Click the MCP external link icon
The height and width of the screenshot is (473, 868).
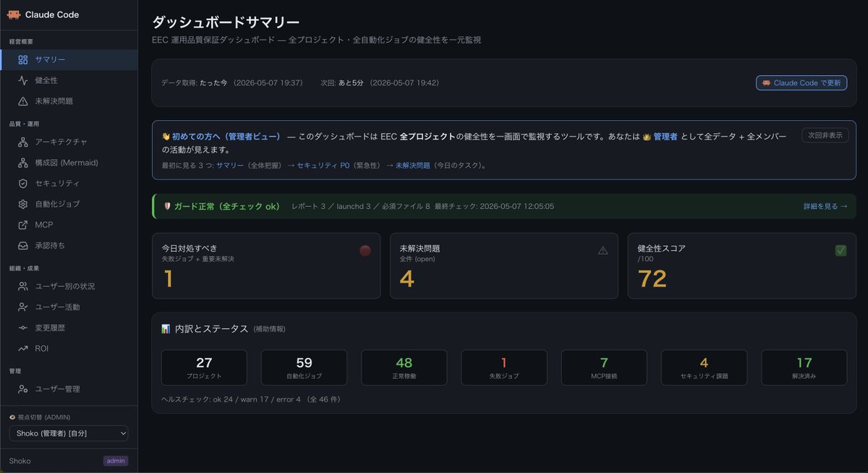(x=23, y=225)
